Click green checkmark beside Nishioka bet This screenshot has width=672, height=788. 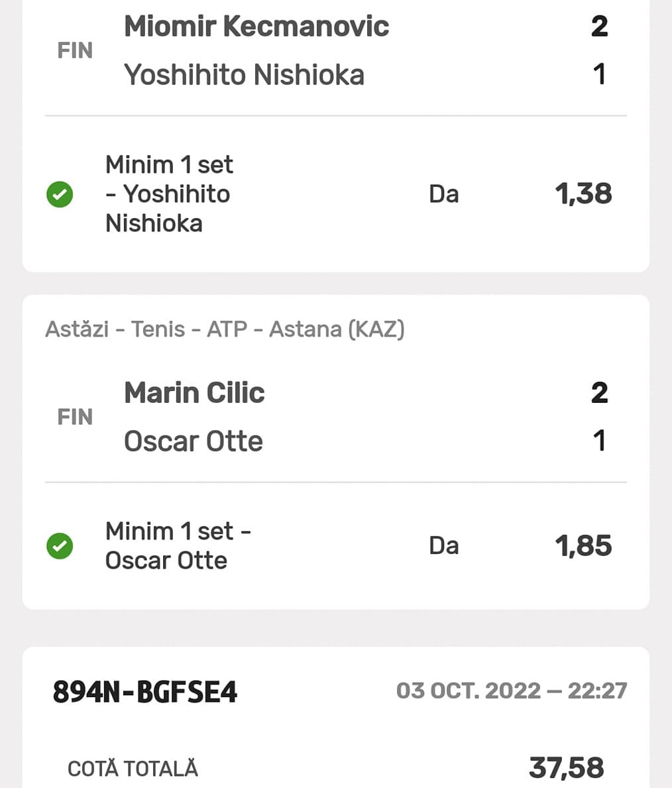coord(60,194)
